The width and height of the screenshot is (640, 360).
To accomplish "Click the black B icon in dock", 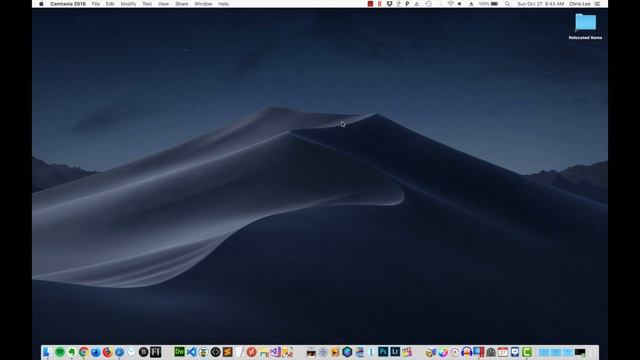I will [x=143, y=352].
